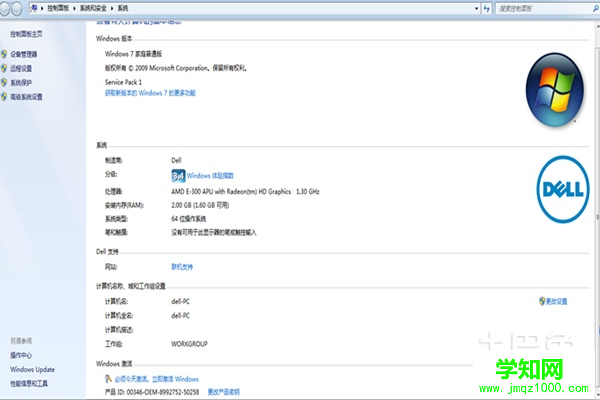Screen dimensions: 600x400
Task: Open Windows 体验指数 link
Action: pyautogui.click(x=210, y=176)
